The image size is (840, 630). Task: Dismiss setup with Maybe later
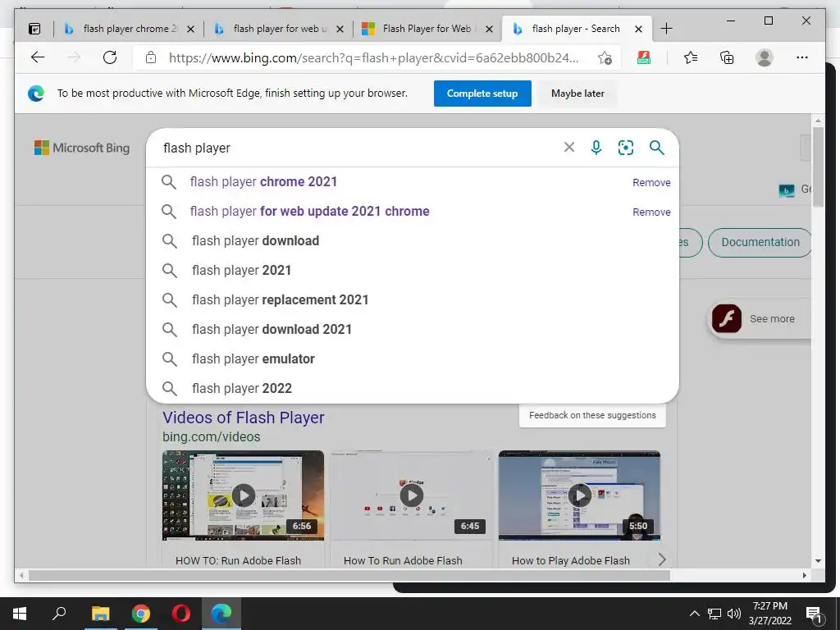point(577,94)
